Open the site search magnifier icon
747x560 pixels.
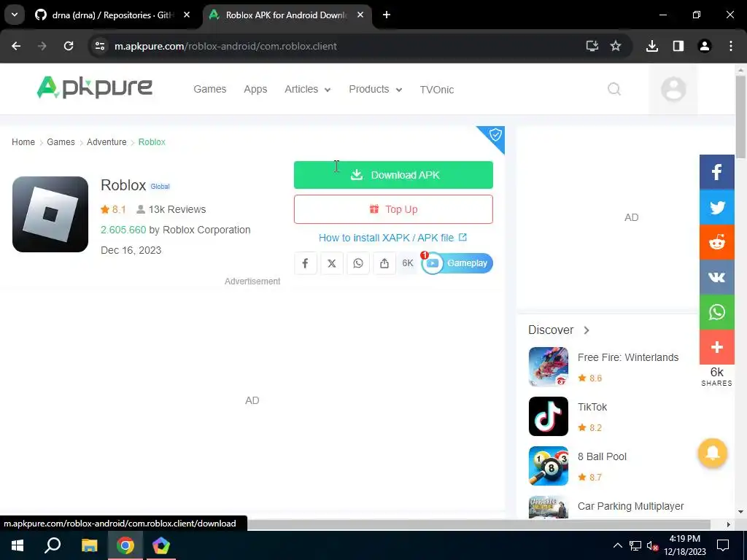614,89
